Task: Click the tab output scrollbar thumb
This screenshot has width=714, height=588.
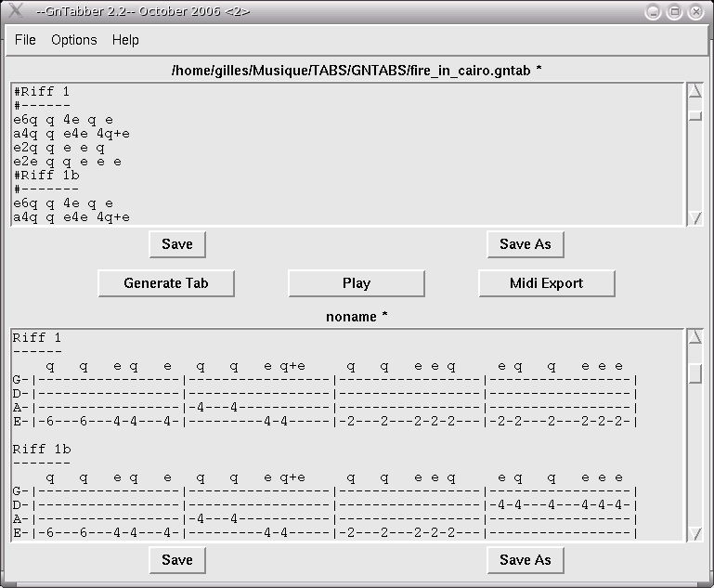Action: pyautogui.click(x=695, y=373)
